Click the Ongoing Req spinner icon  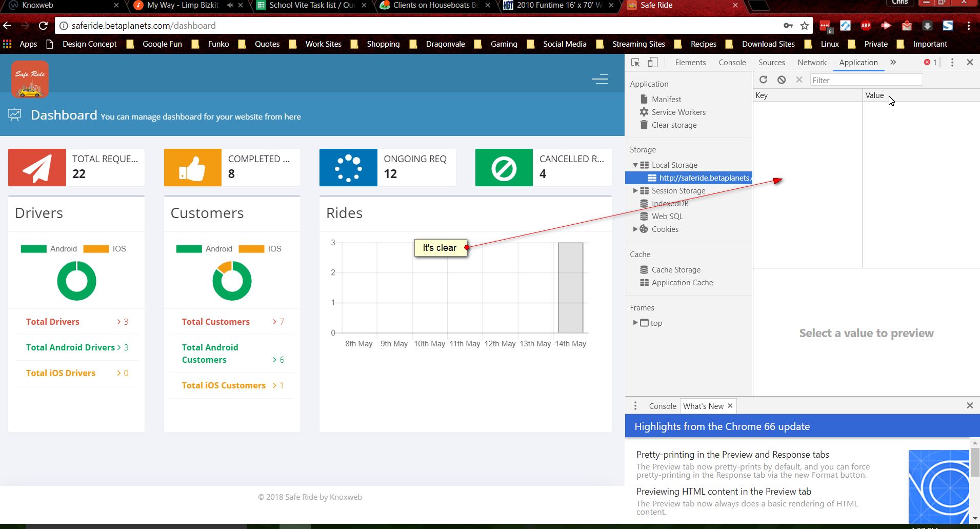(x=348, y=168)
